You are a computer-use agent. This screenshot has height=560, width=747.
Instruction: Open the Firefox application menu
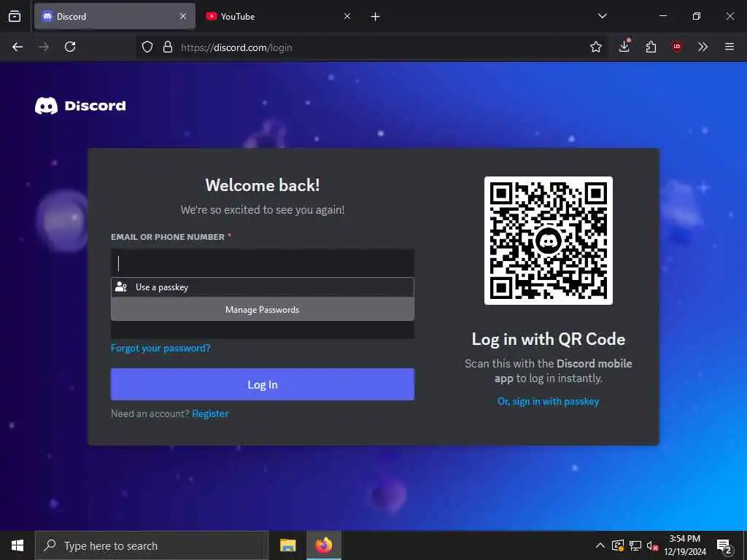point(729,47)
